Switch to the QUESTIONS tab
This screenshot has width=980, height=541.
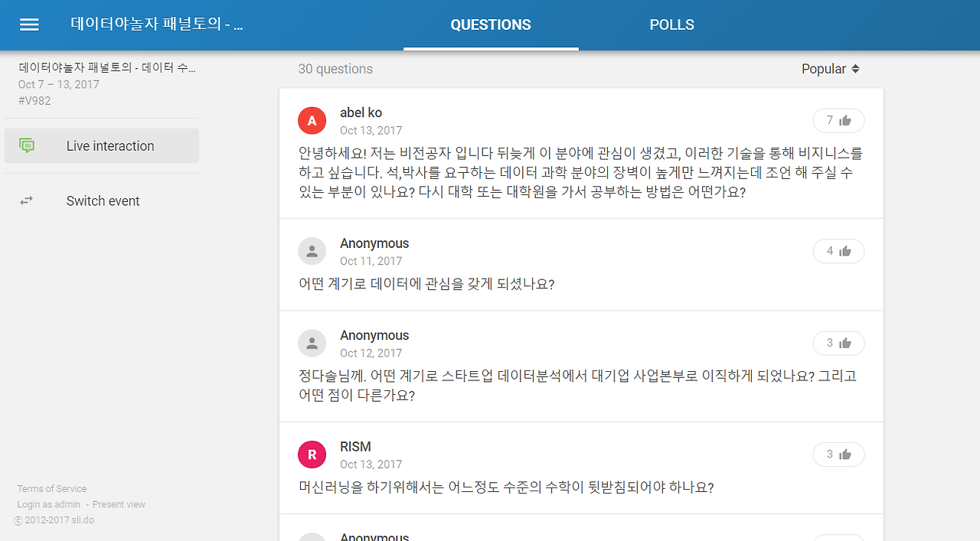pyautogui.click(x=490, y=24)
